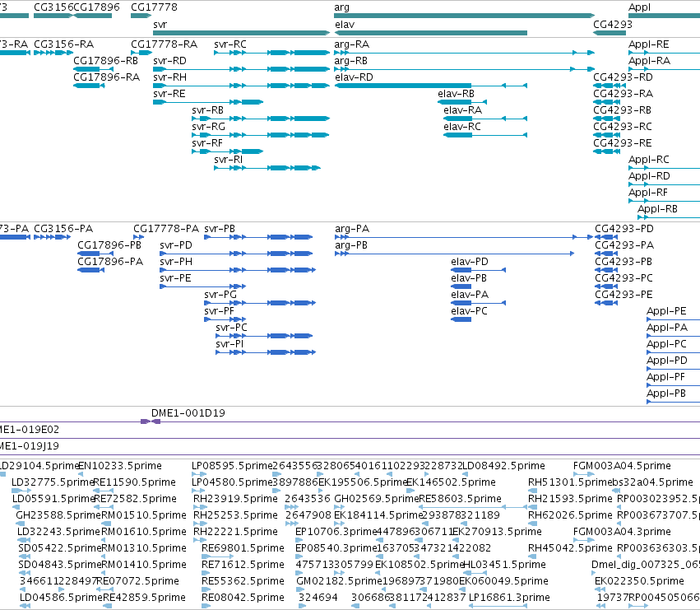Select transcript svr-RE

click(x=208, y=102)
